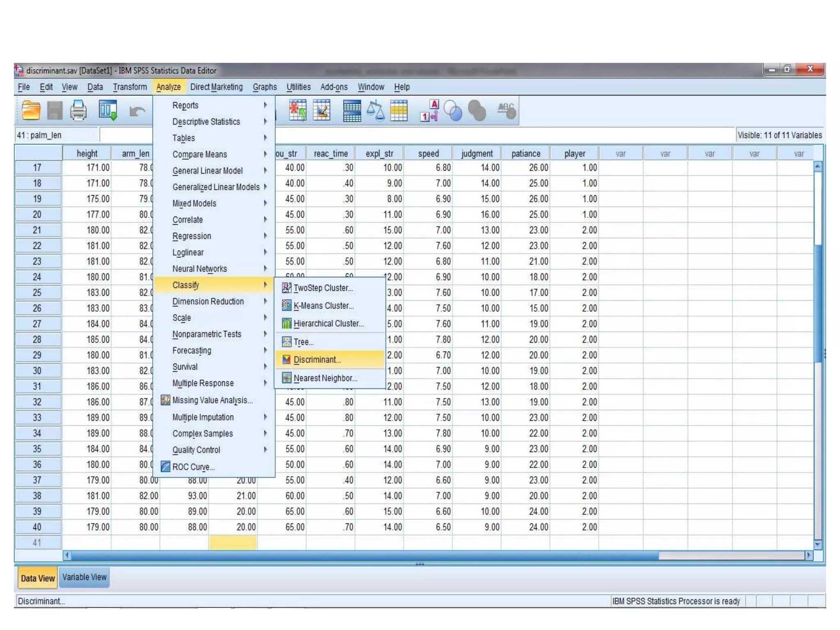Screen dimensions: 840x630
Task: Click the player column header
Action: pos(574,153)
